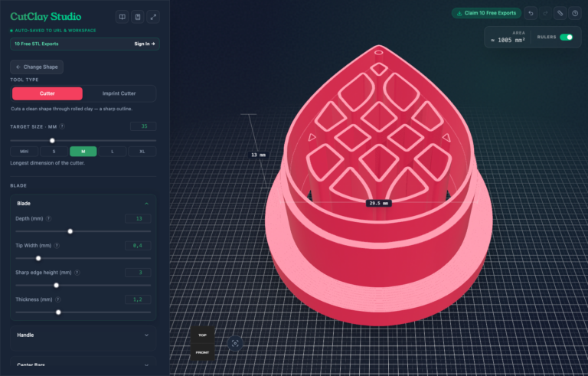588x376 pixels.
Task: Switch to FRONT view on cube
Action: (x=202, y=352)
